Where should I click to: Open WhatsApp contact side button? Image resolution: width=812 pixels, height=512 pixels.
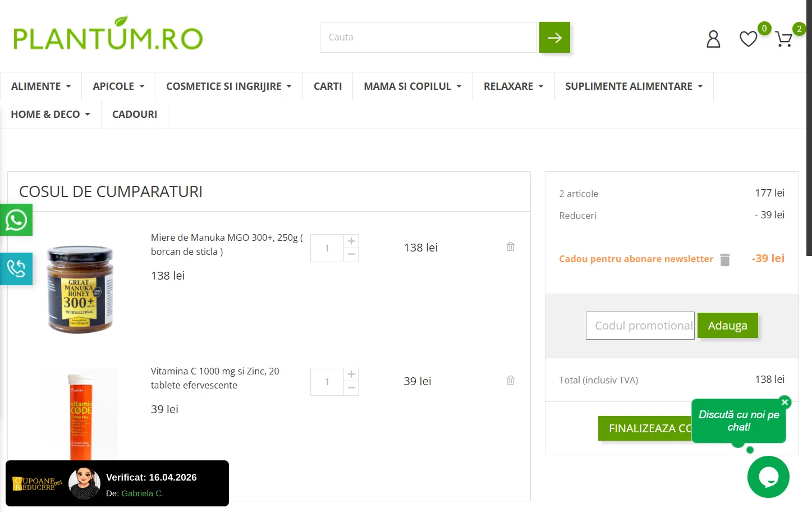point(16,220)
